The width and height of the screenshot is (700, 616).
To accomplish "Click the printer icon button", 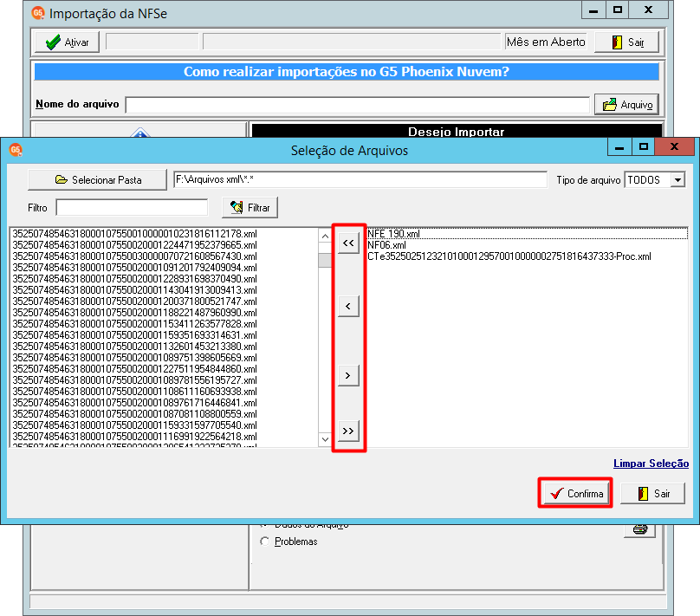I will (639, 530).
